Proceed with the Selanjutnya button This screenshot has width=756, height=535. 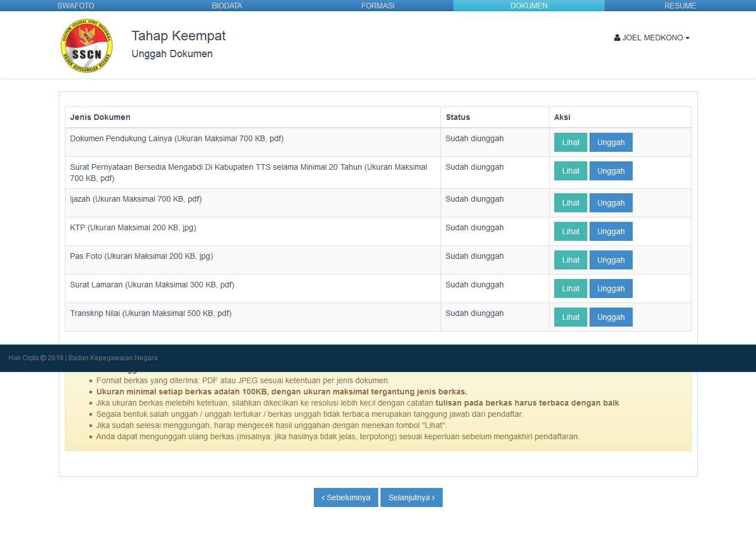point(411,497)
